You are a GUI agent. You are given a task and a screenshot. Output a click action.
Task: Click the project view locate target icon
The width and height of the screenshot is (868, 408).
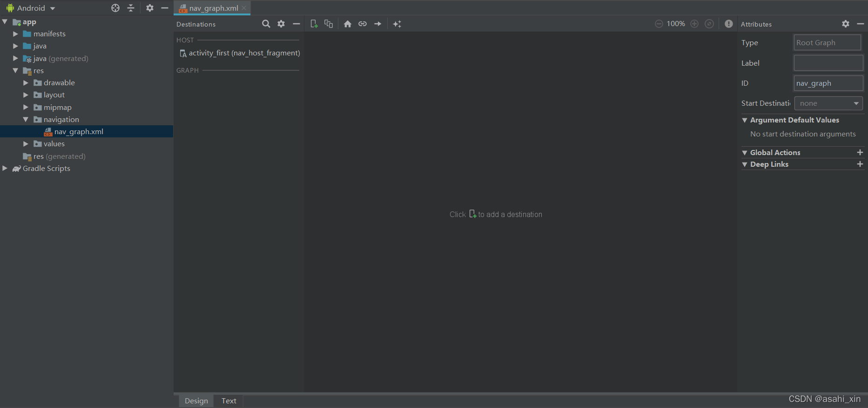(115, 8)
